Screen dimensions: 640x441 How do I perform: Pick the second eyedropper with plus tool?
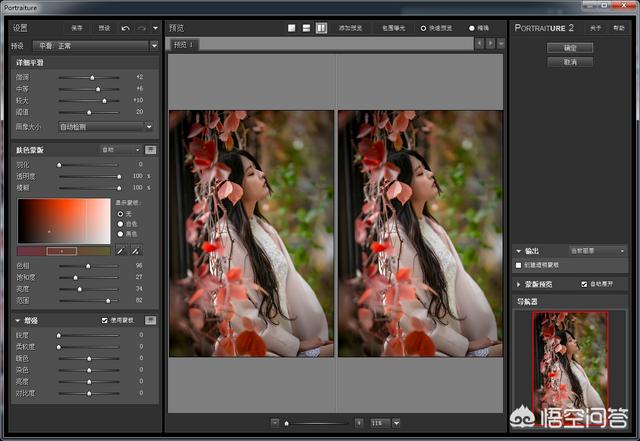coord(136,250)
